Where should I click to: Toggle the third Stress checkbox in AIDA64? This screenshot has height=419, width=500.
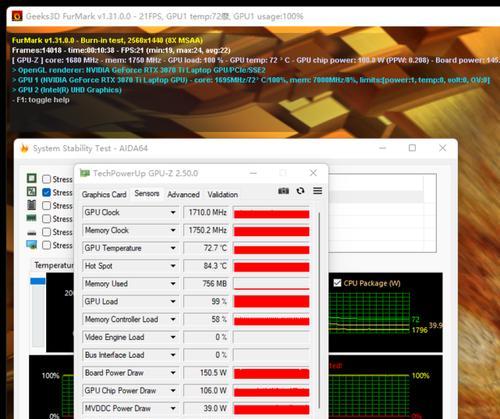coord(47,205)
